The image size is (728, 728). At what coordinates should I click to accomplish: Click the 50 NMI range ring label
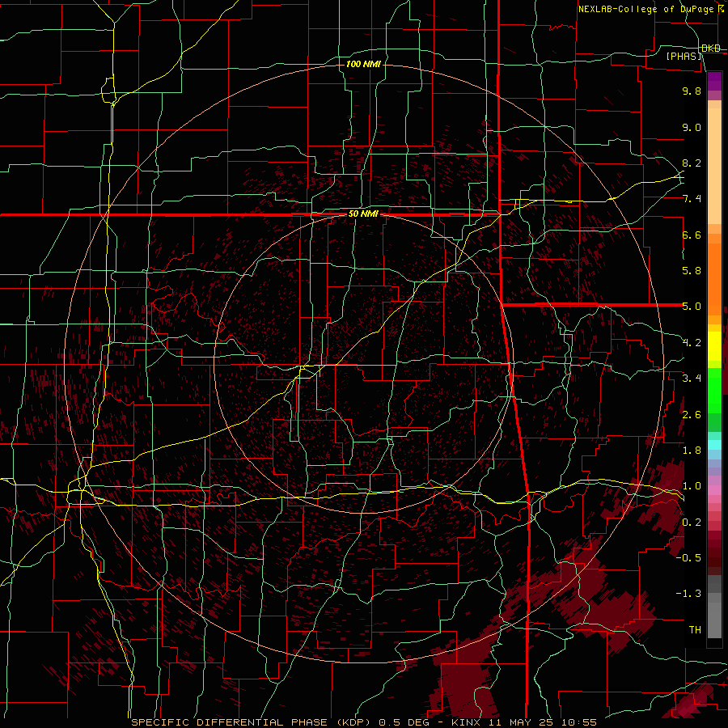coord(363,214)
